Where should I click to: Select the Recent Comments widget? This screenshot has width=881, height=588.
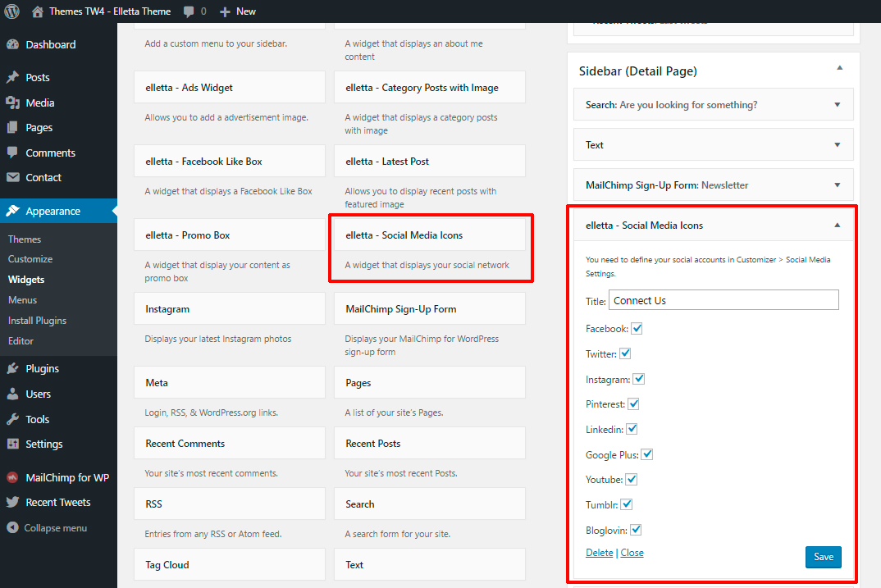point(229,443)
